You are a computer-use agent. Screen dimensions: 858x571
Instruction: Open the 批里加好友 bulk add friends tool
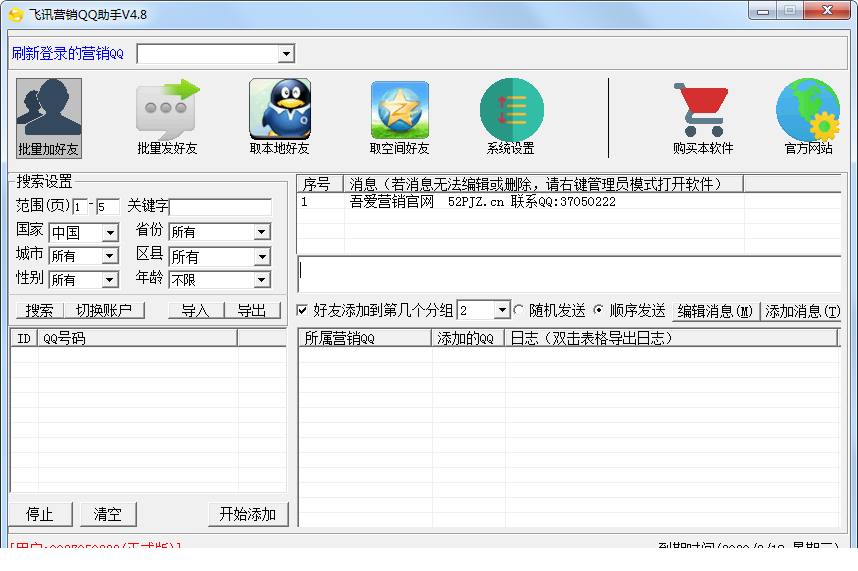[x=49, y=118]
